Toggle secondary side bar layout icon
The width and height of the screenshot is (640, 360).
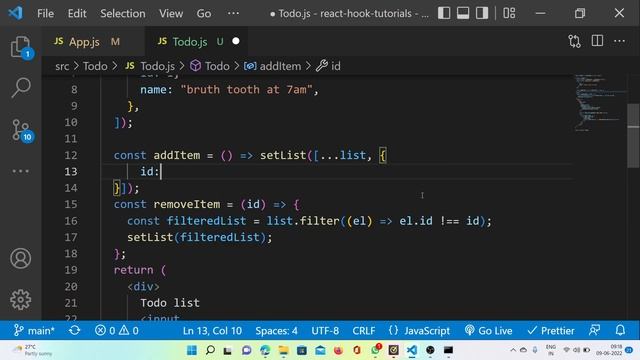pyautogui.click(x=482, y=13)
